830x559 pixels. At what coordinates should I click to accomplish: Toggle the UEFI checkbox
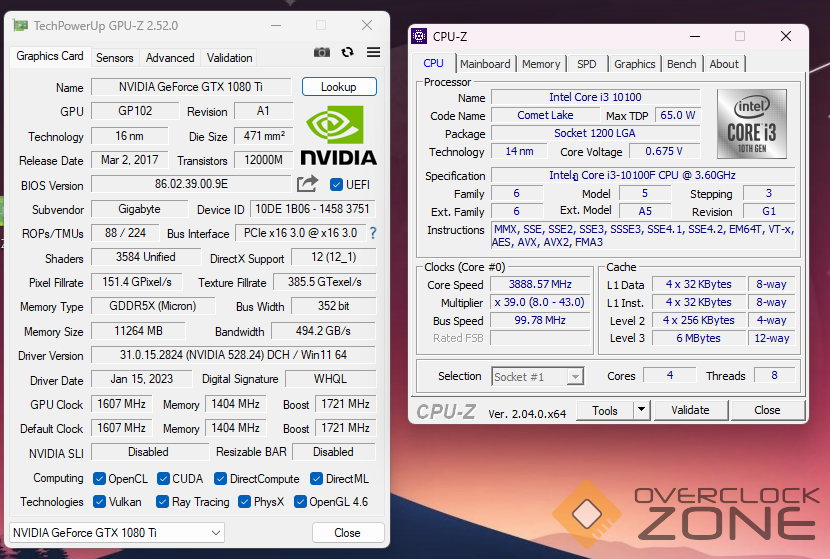tap(336, 184)
